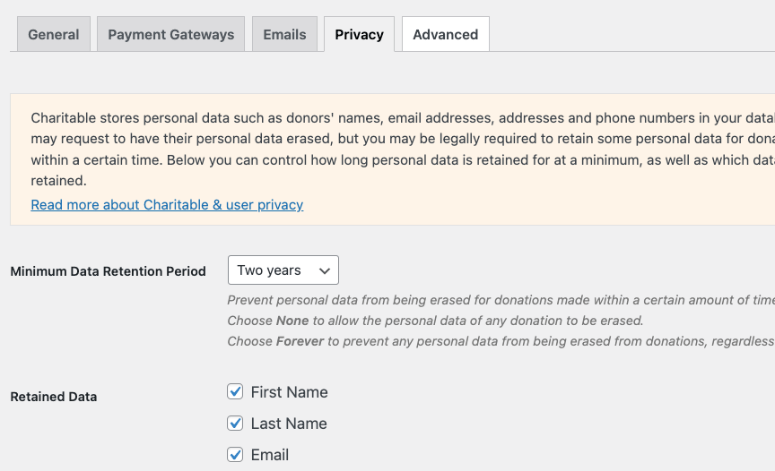The image size is (775, 471).
Task: Uncheck the First Name checkbox
Action: tap(236, 392)
